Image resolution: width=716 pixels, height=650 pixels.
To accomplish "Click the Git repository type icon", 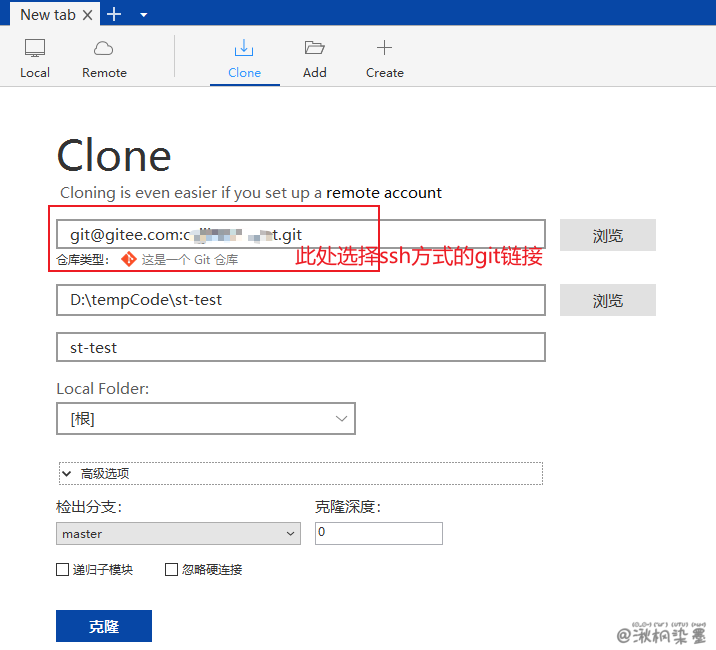I will click(127, 259).
